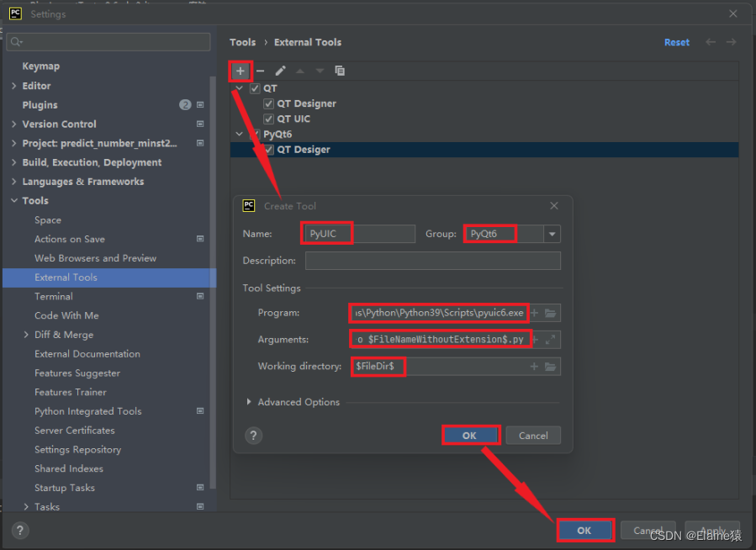The width and height of the screenshot is (756, 550).
Task: Toggle the QT Desiger checkbox under PyQt6
Action: pos(268,150)
